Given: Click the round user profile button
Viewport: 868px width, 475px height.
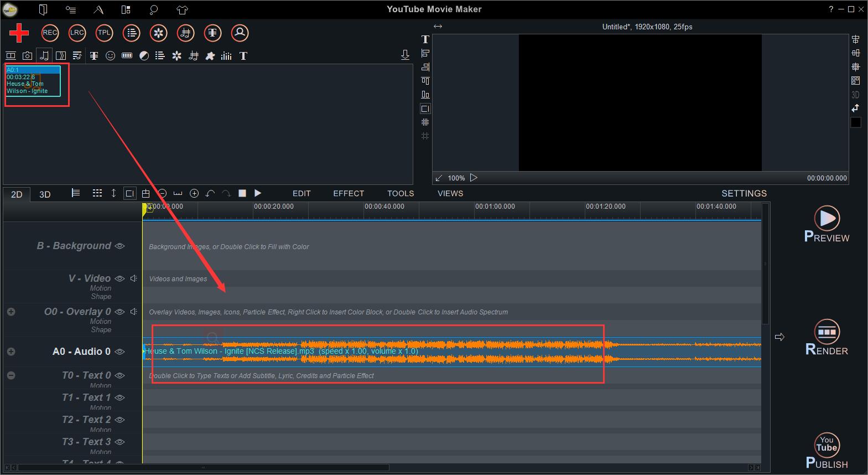Looking at the screenshot, I should coord(240,33).
